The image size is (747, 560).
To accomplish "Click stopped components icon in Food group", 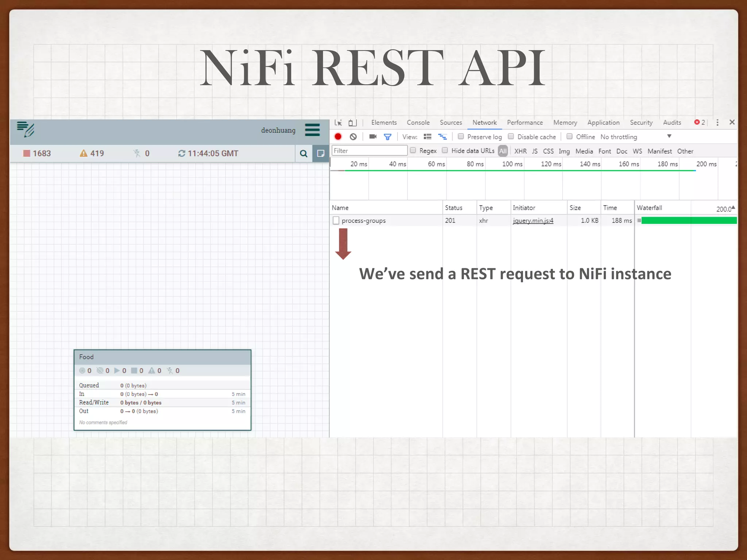I will click(134, 370).
